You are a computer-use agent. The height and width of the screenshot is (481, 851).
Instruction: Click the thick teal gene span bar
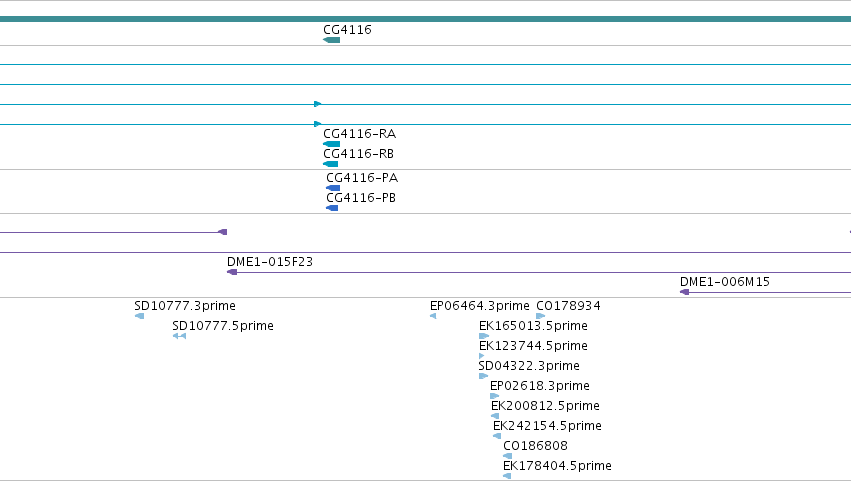(x=426, y=19)
